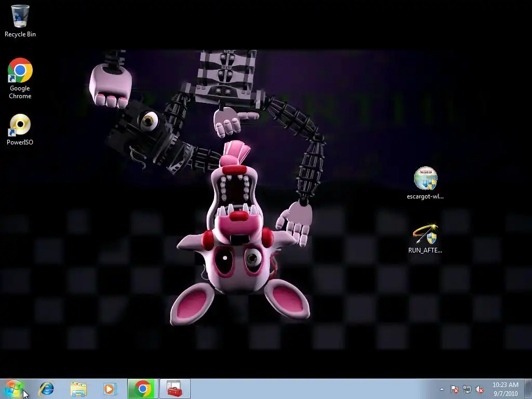Click the 9/7/2010 date in tray
This screenshot has width=532, height=399.
[x=506, y=394]
